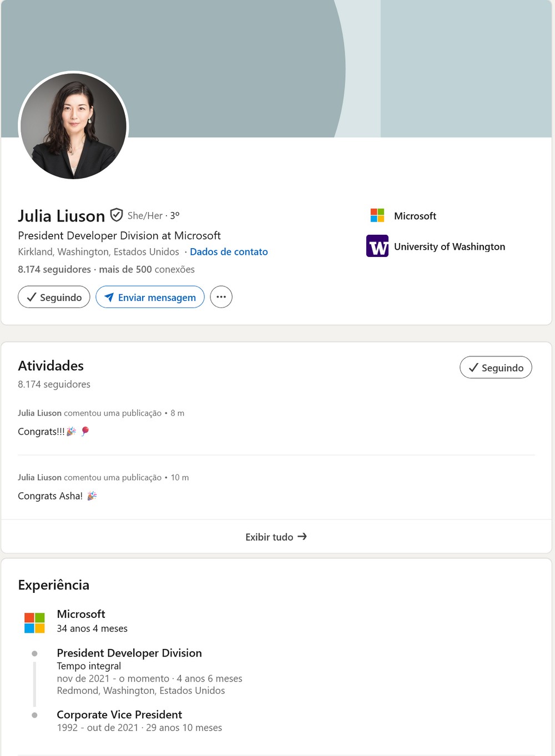555x756 pixels.
Task: Click the 'mais de 500 conexões' link
Action: coord(147,270)
